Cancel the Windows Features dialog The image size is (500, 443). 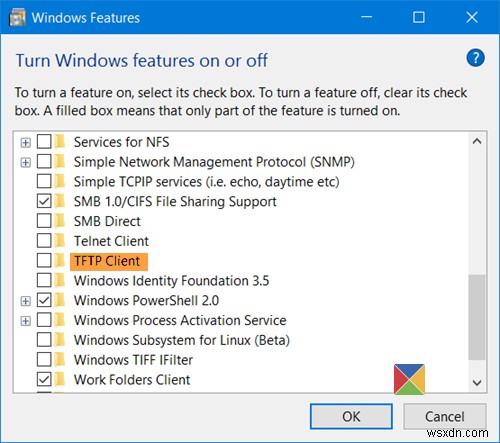tap(445, 416)
